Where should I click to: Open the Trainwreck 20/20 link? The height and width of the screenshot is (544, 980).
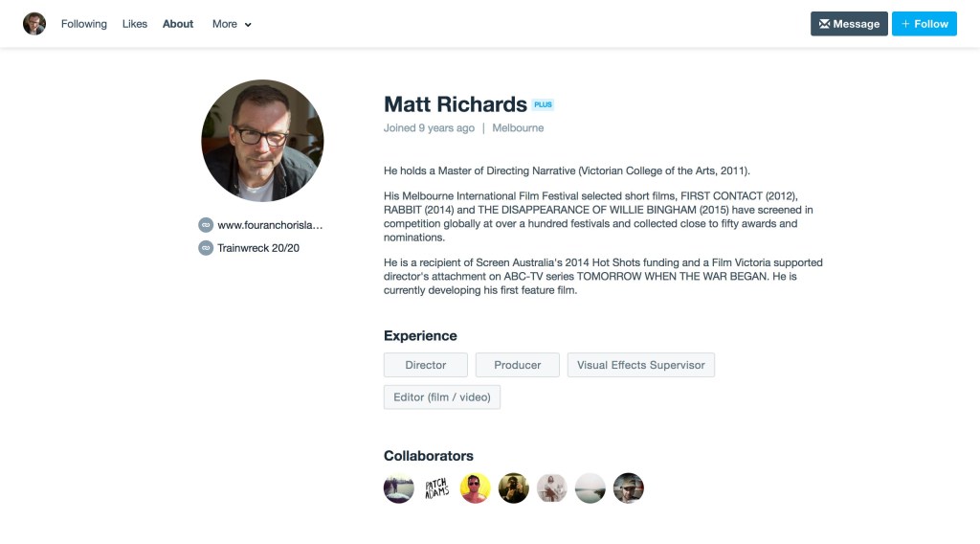[x=258, y=248]
